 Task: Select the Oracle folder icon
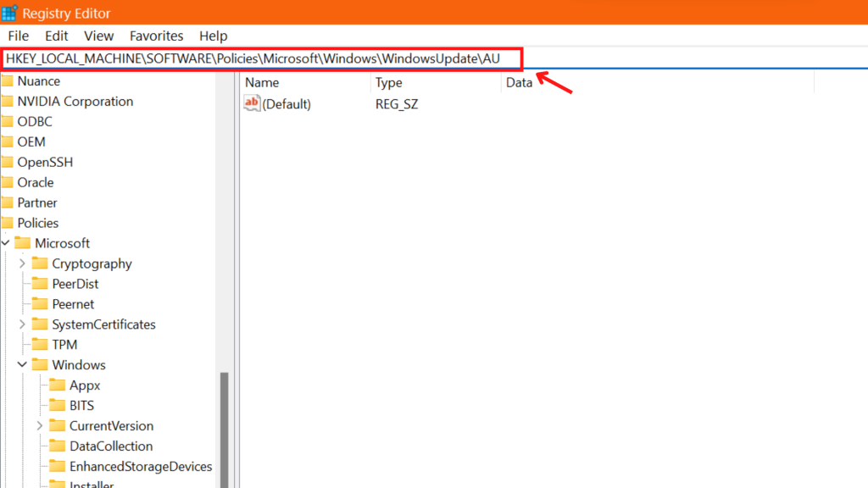click(x=7, y=183)
